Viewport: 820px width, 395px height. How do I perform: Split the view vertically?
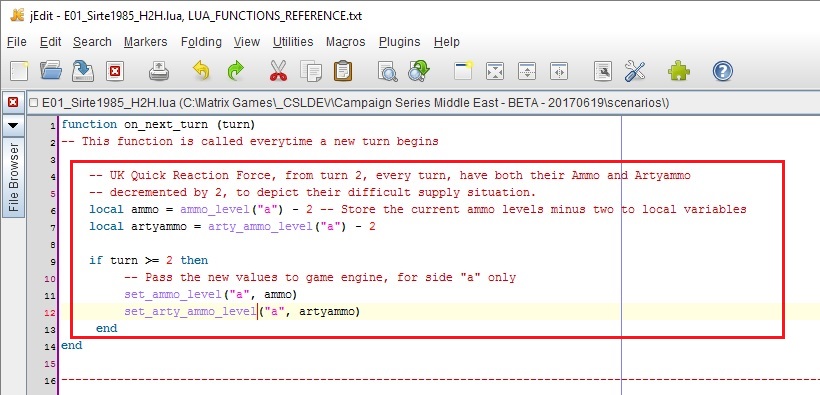point(559,71)
